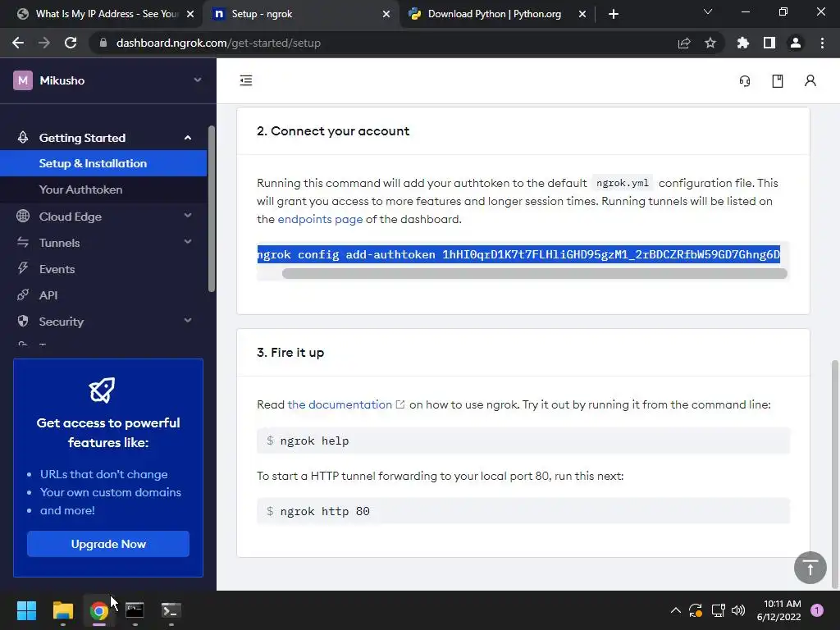This screenshot has height=630, width=840.
Task: Go back using the browser back arrow
Action: click(x=18, y=43)
